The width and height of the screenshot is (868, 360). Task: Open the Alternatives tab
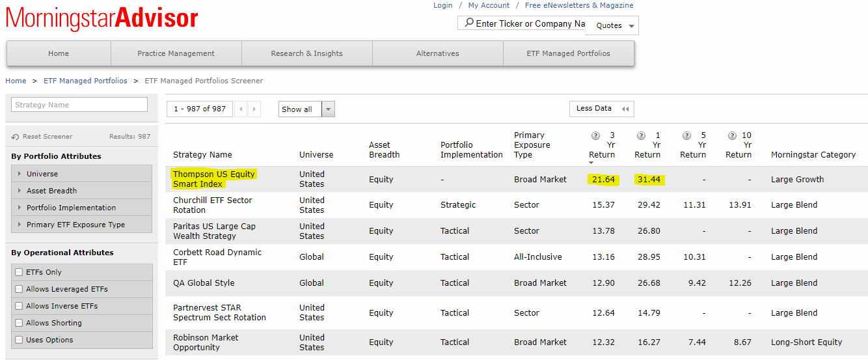click(437, 53)
